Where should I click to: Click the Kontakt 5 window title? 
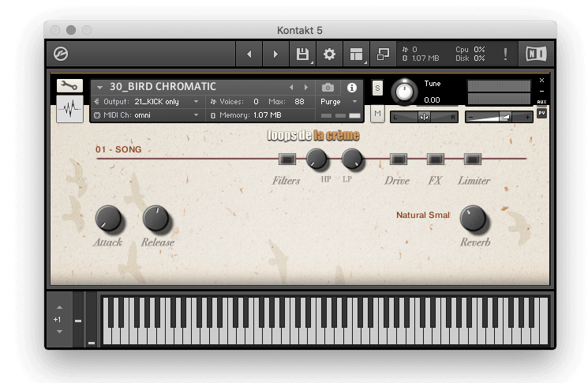[x=300, y=30]
